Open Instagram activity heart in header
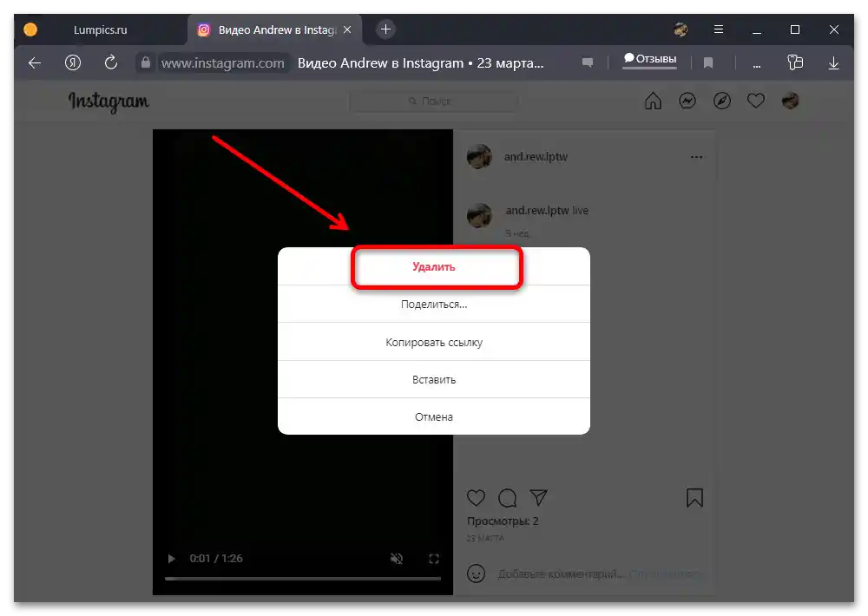Screen dimensions: 868x616 [756, 101]
